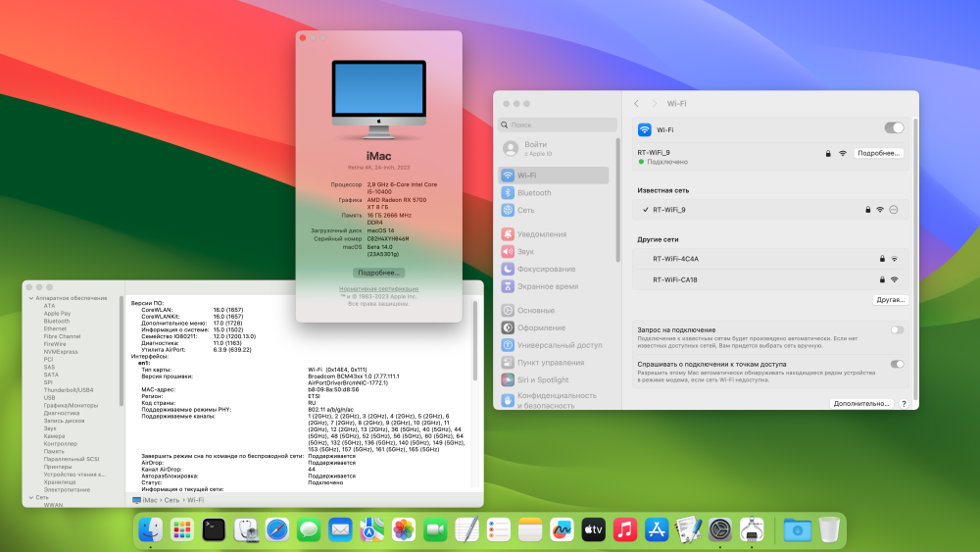
Task: Select Пункт управления in sidebar
Action: click(x=554, y=363)
